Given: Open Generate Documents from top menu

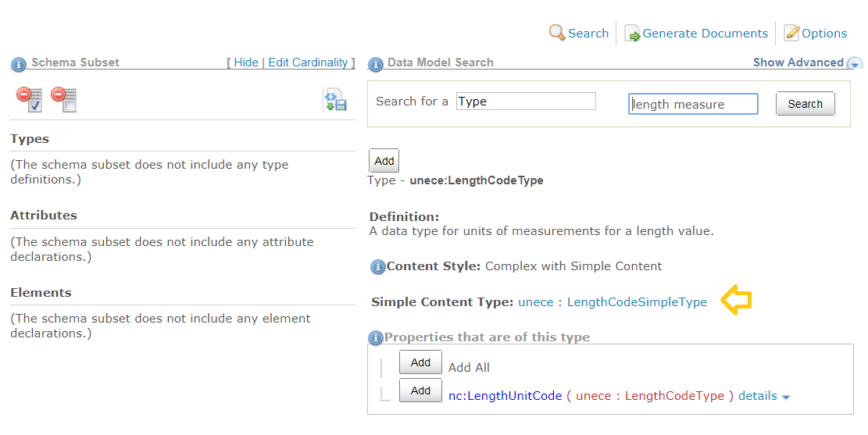Looking at the screenshot, I should [696, 34].
